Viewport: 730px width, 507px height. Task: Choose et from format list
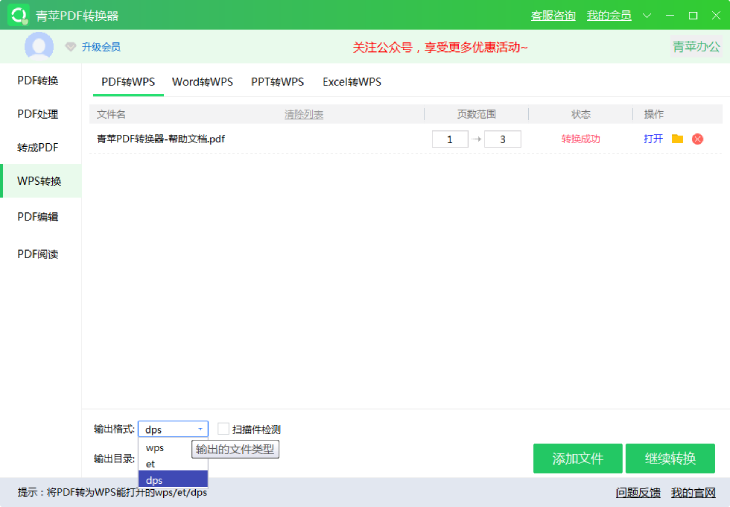pos(173,464)
